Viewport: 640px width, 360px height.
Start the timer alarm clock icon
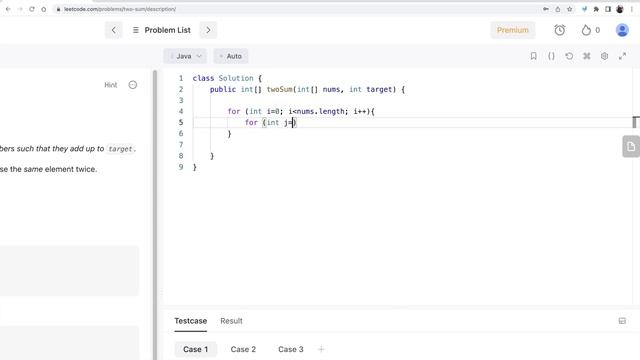(560, 30)
